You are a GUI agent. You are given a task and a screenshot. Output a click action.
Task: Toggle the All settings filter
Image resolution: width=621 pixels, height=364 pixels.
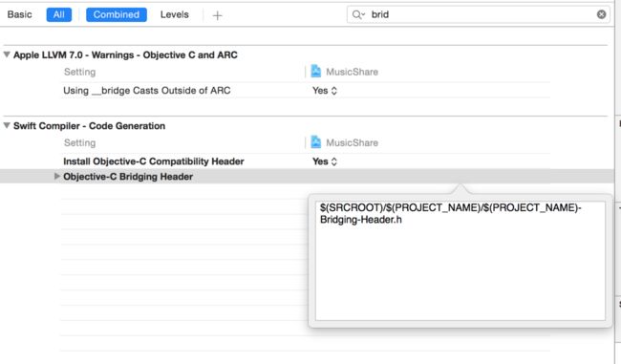[59, 14]
